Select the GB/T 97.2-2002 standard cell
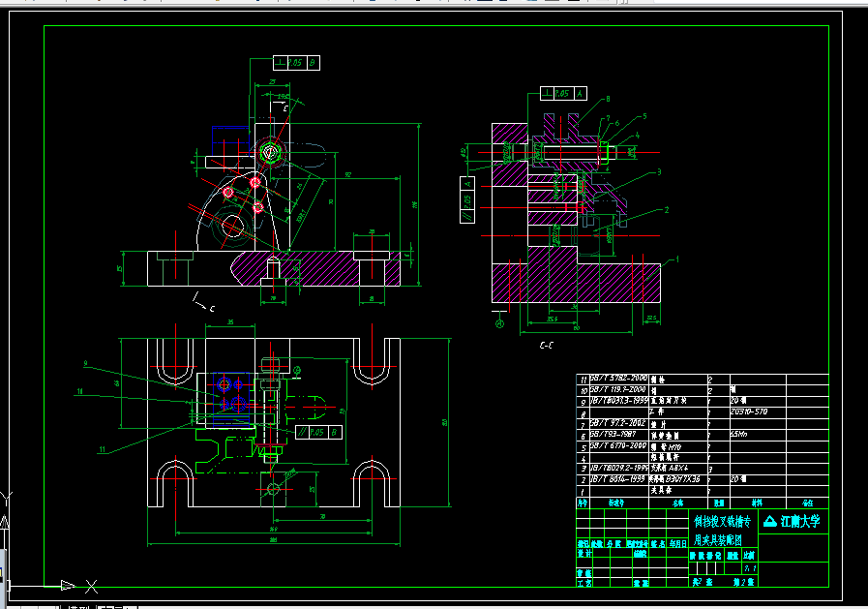This screenshot has width=868, height=609. point(618,423)
